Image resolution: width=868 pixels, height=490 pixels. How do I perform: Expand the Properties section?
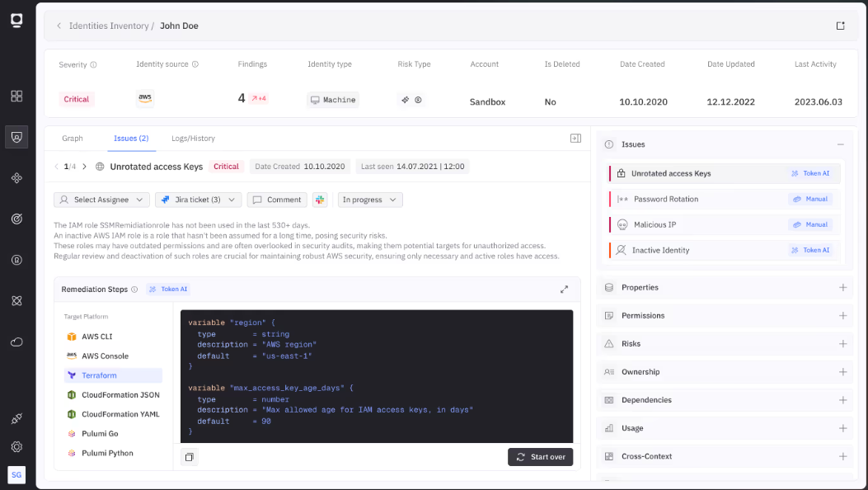pos(842,287)
